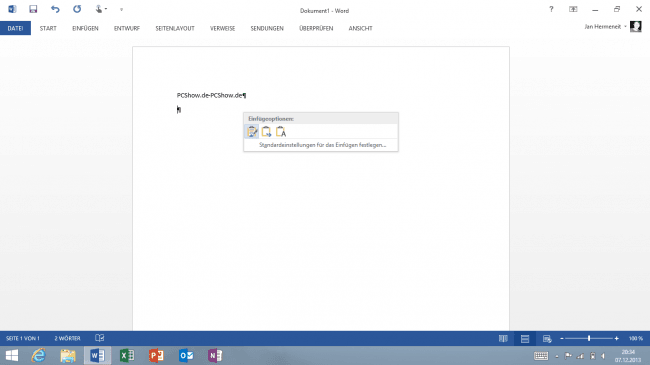Viewport: 650px width, 365px height.
Task: Click the text PCShow.de-PCShow.de in document
Action: click(x=209, y=95)
